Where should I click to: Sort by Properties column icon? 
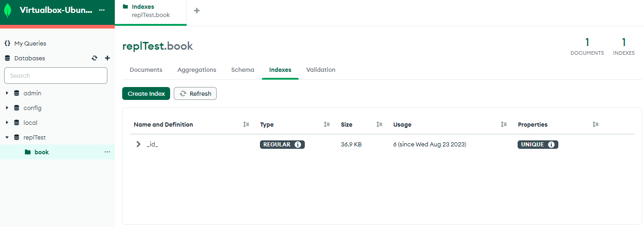point(596,124)
